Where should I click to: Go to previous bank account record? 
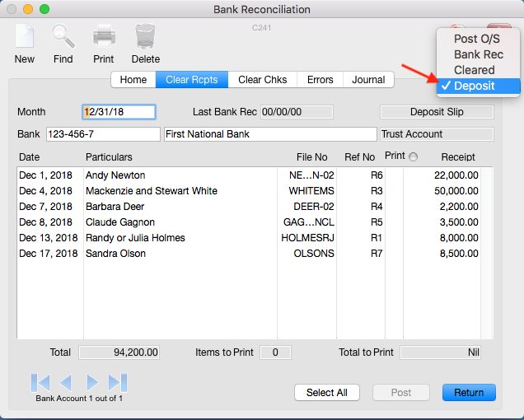tap(66, 382)
